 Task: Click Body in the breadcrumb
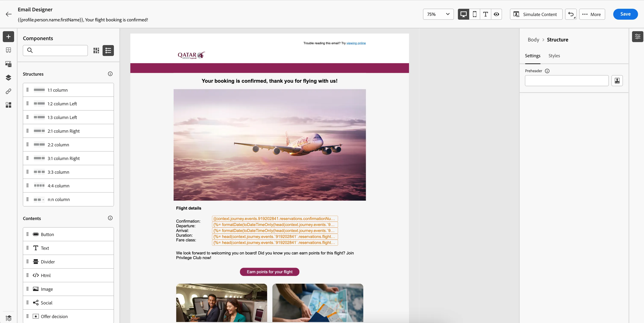pos(533,40)
